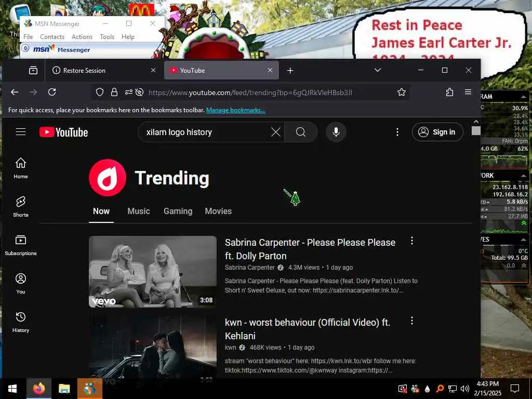Close the Restore Session tab
532x399 pixels.
click(x=153, y=70)
